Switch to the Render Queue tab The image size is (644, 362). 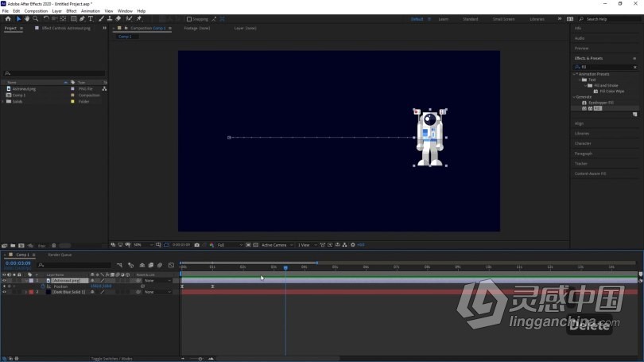pyautogui.click(x=60, y=255)
